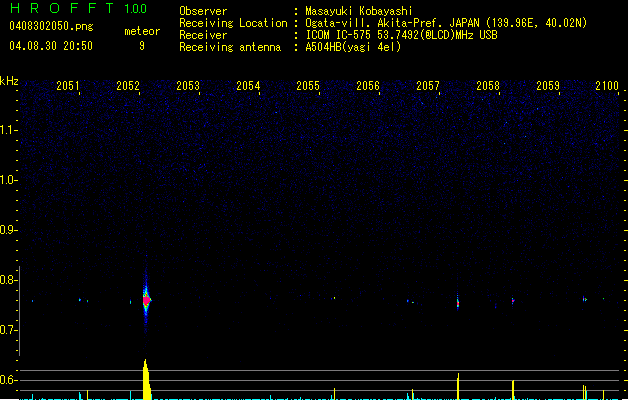Select the date stamp 04.08.30 20:50
629x400 pixels.
[50, 46]
